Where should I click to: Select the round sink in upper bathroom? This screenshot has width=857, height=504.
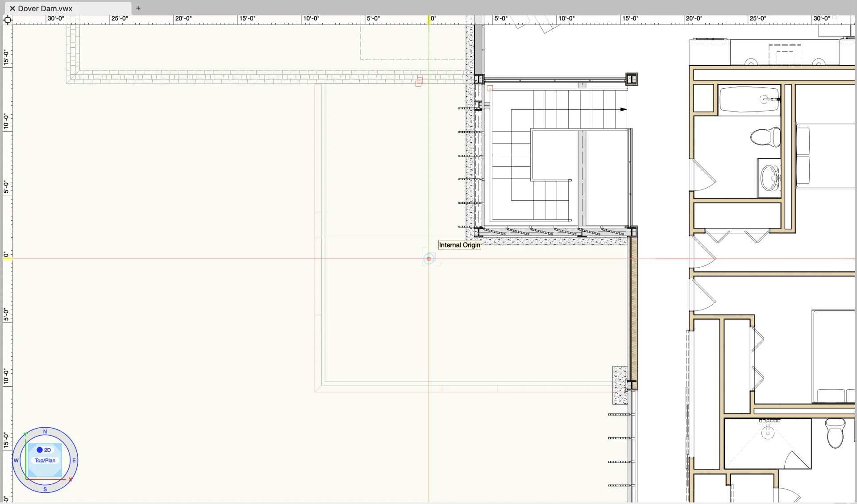click(769, 178)
